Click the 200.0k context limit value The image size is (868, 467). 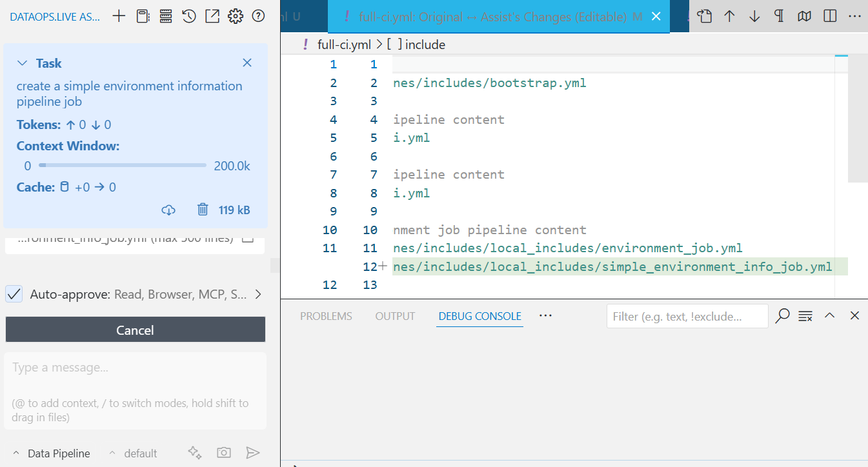[232, 166]
